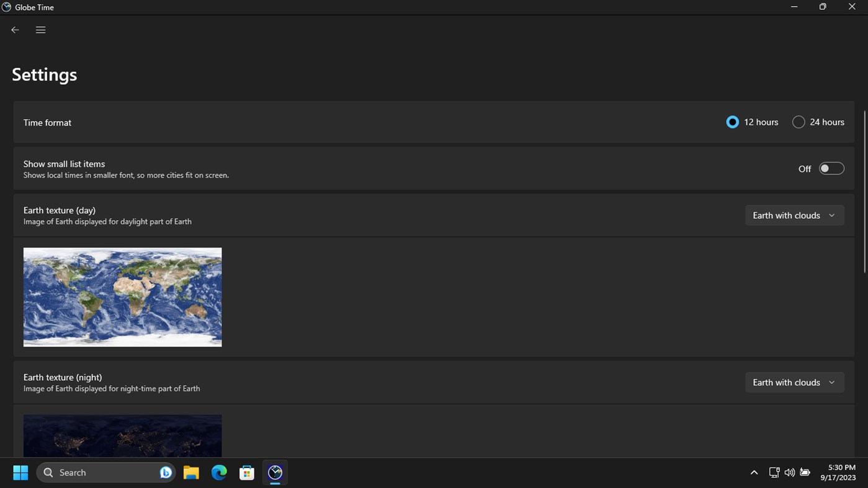The image size is (868, 488).
Task: Select the 12 hours time format
Action: click(x=752, y=122)
